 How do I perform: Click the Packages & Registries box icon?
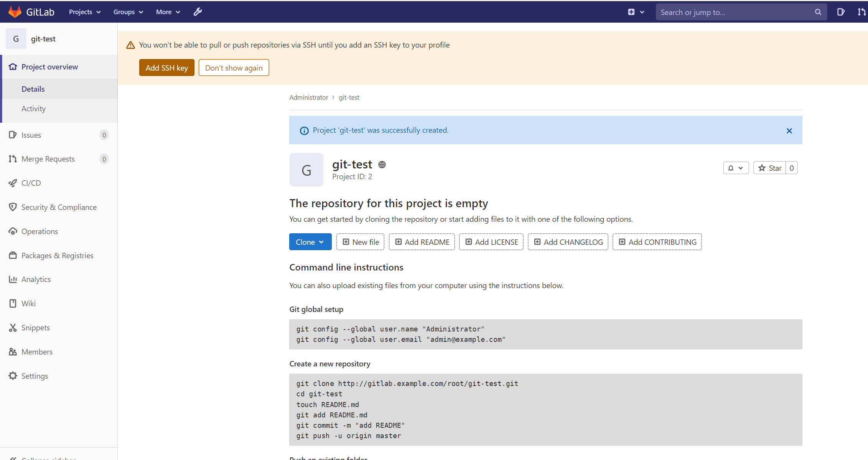point(13,256)
